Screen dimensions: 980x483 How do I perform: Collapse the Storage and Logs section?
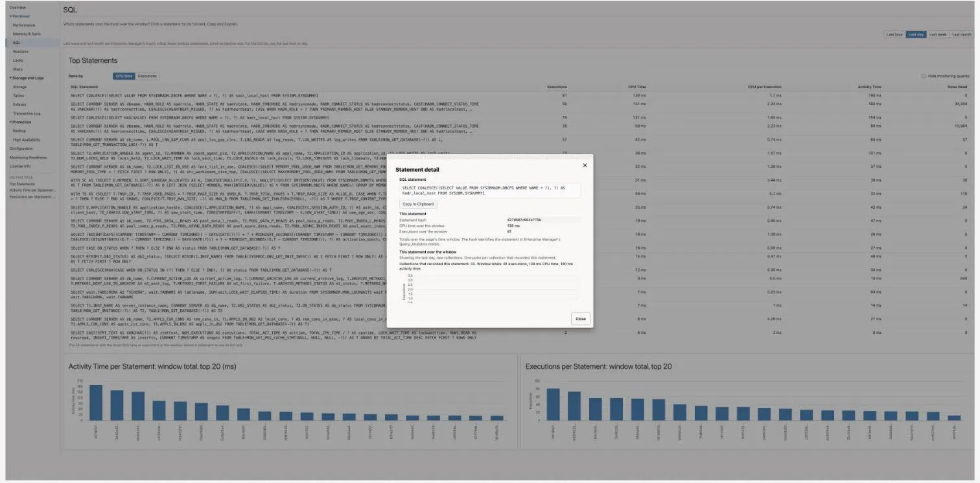pos(27,78)
